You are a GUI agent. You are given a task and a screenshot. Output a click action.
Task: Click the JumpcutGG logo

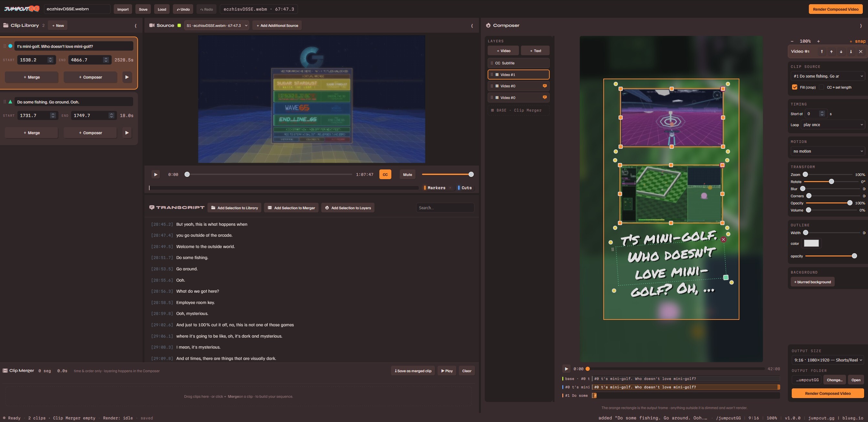[22, 9]
